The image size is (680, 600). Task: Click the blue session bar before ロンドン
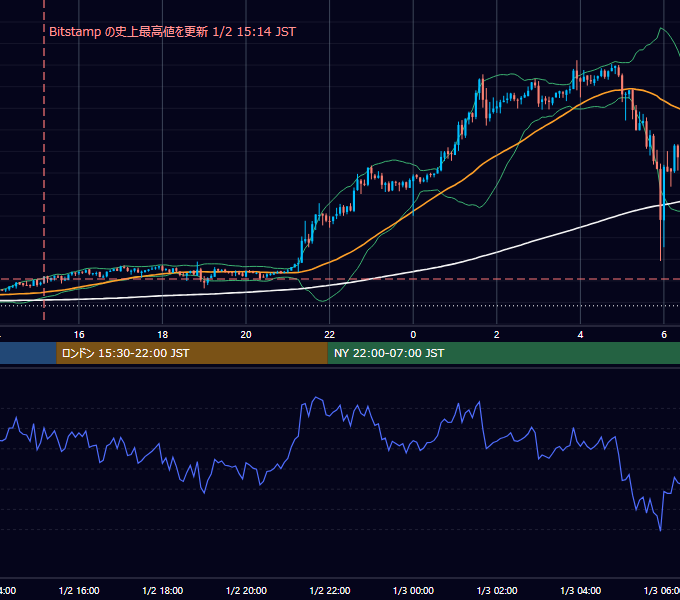28,353
